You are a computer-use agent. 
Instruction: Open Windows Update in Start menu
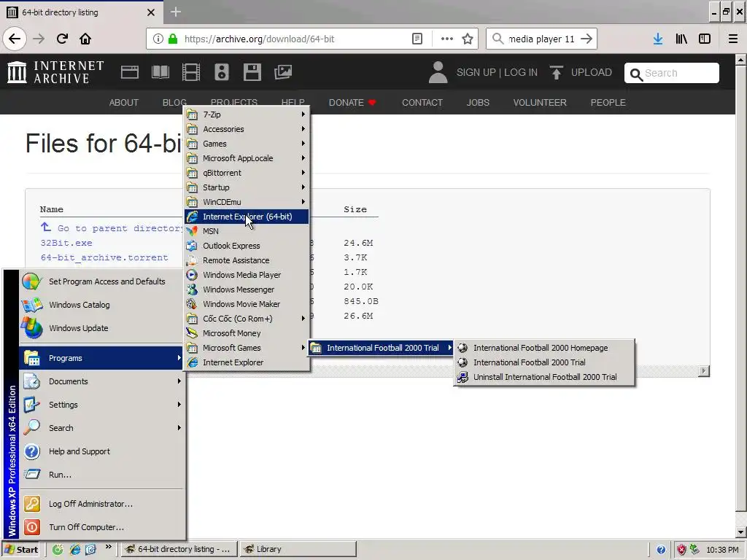tap(102, 328)
